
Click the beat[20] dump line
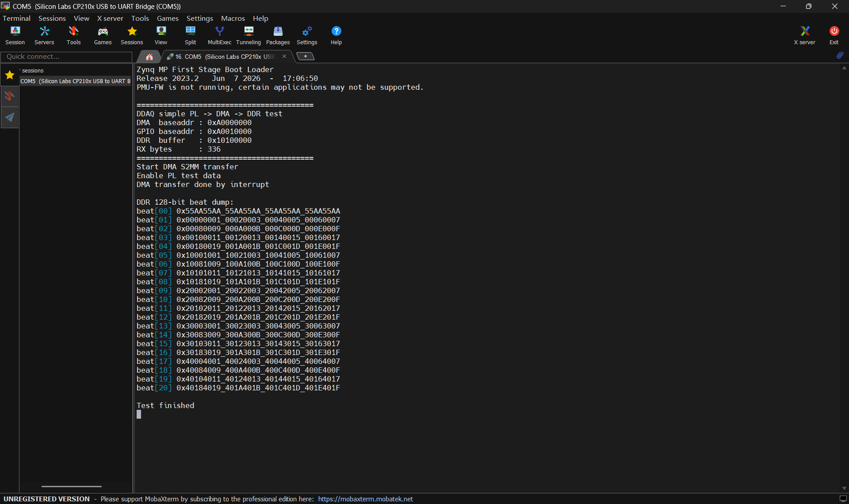238,388
